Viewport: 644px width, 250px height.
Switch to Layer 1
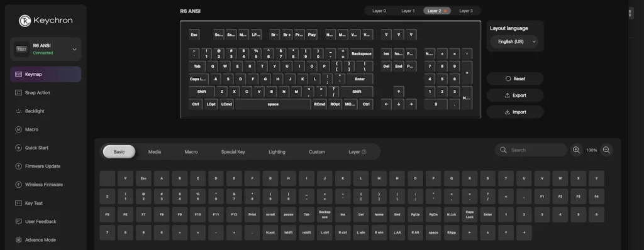click(408, 11)
